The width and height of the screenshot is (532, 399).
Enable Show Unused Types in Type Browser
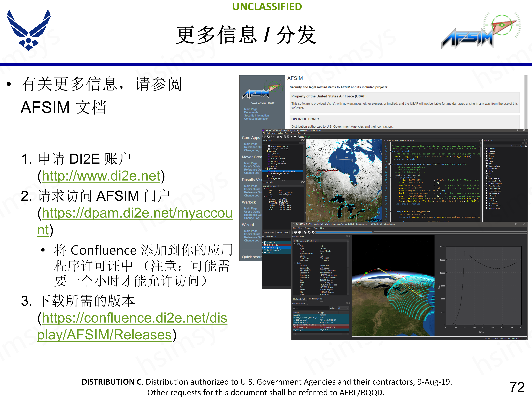click(526, 146)
